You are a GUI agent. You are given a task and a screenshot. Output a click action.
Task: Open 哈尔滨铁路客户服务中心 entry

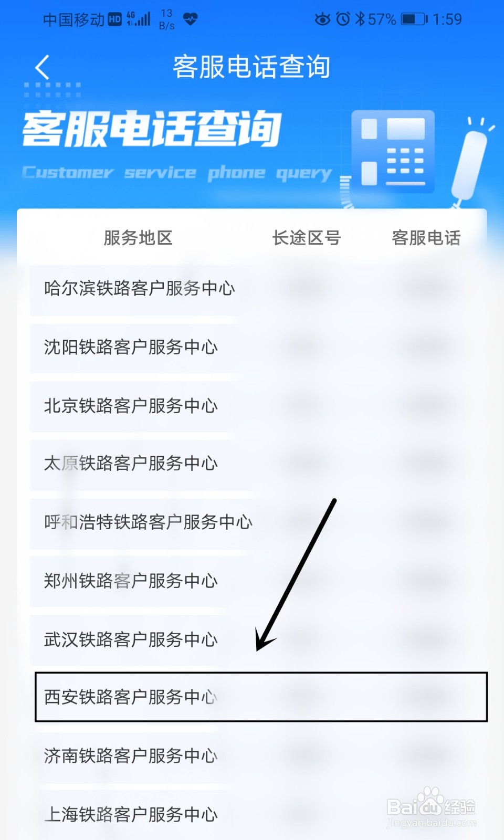(258, 288)
